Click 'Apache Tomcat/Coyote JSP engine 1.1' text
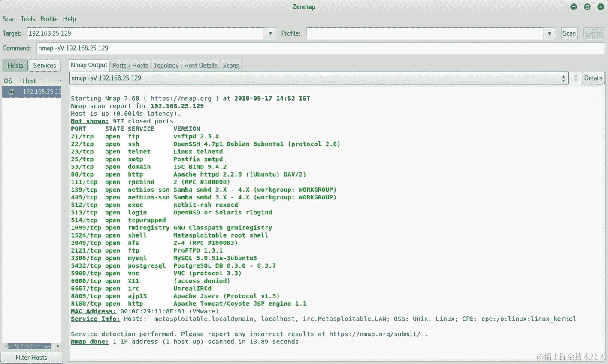 point(240,304)
